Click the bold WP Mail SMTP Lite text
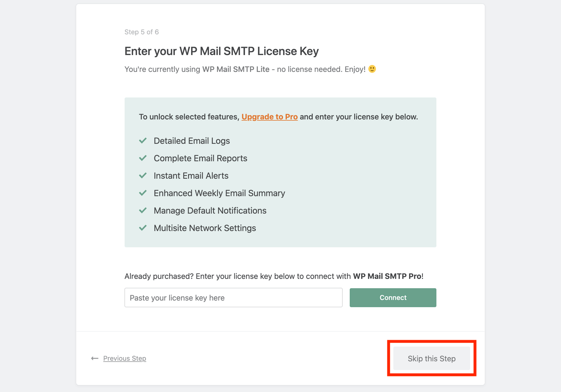The width and height of the screenshot is (561, 392). click(236, 69)
